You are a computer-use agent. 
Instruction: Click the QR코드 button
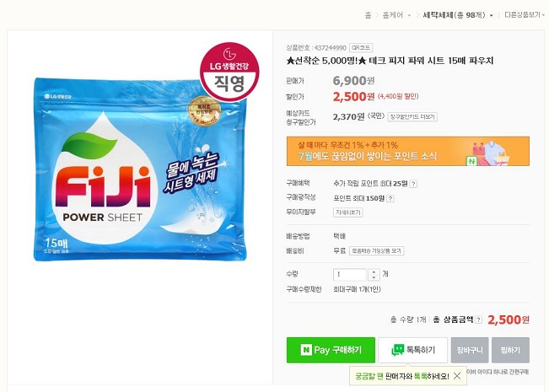(360, 48)
